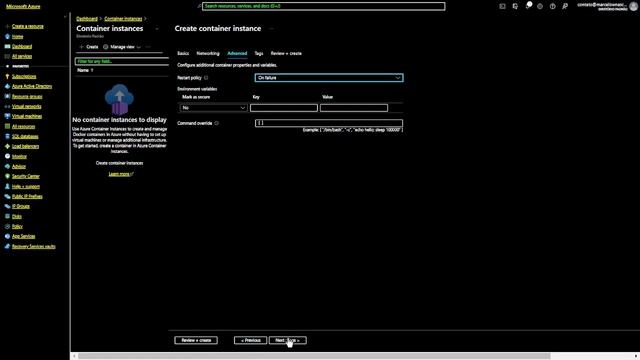Open the Create a resource link
This screenshot has width=640, height=360.
coord(27,26)
